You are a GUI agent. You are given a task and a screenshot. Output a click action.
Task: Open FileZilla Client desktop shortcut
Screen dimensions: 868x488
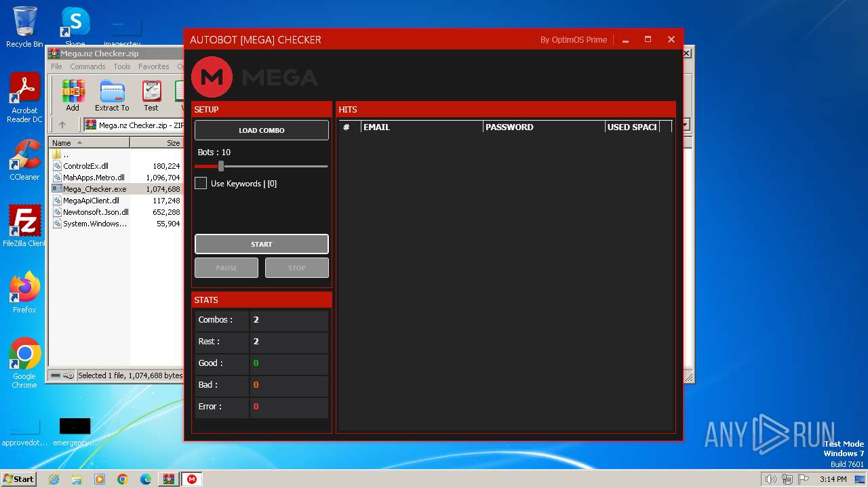coord(24,226)
